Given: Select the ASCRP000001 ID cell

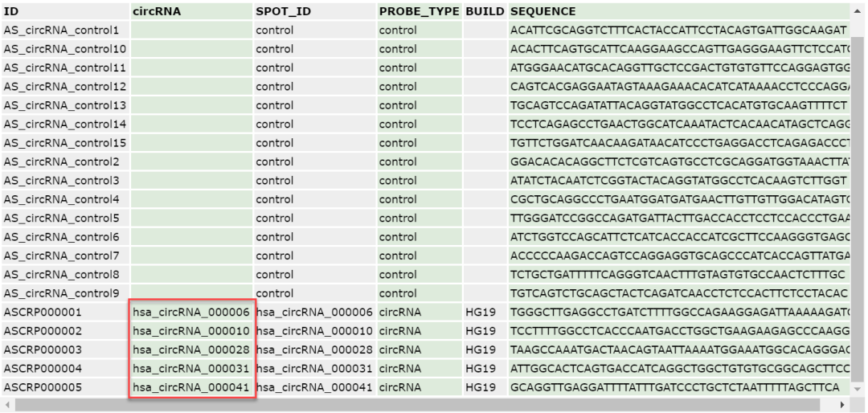Looking at the screenshot, I should pyautogui.click(x=66, y=313).
